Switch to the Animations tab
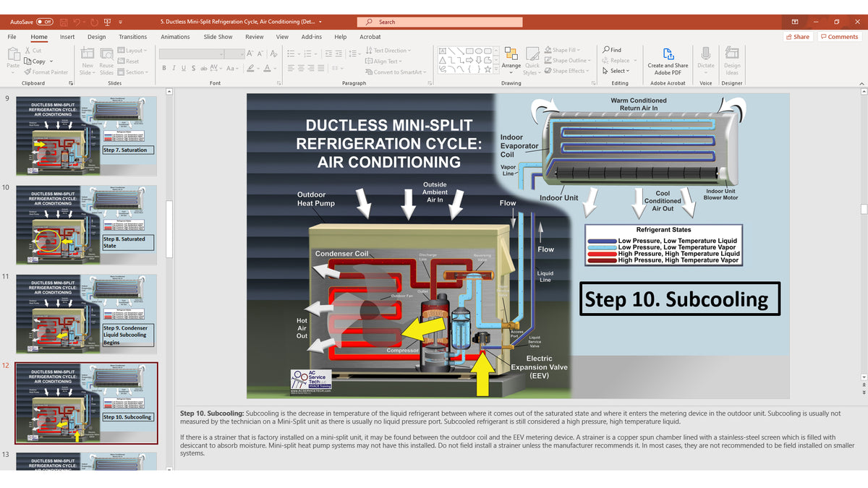This screenshot has height=488, width=868. (175, 37)
